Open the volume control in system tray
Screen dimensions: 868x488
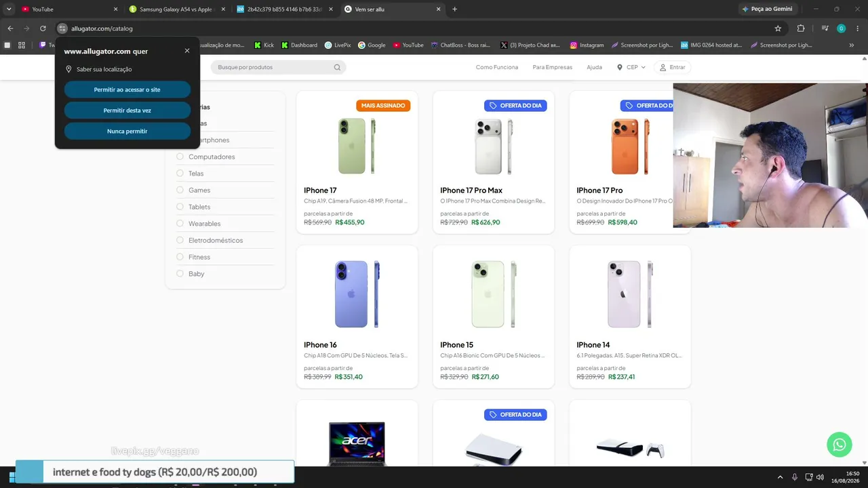click(x=820, y=476)
